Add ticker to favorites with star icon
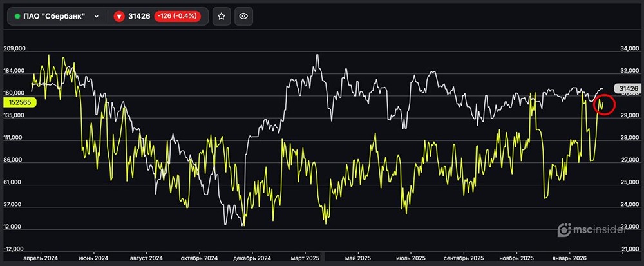This screenshot has width=644, height=266. 222,16
